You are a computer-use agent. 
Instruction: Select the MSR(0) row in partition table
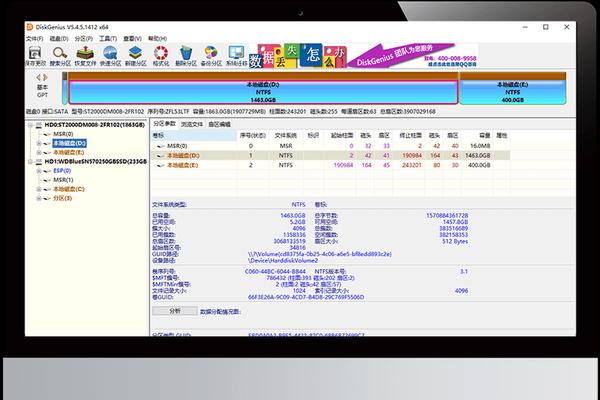tap(331, 146)
